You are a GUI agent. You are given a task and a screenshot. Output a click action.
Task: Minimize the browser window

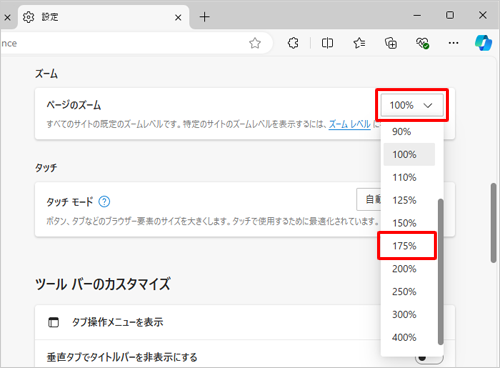pyautogui.click(x=417, y=15)
